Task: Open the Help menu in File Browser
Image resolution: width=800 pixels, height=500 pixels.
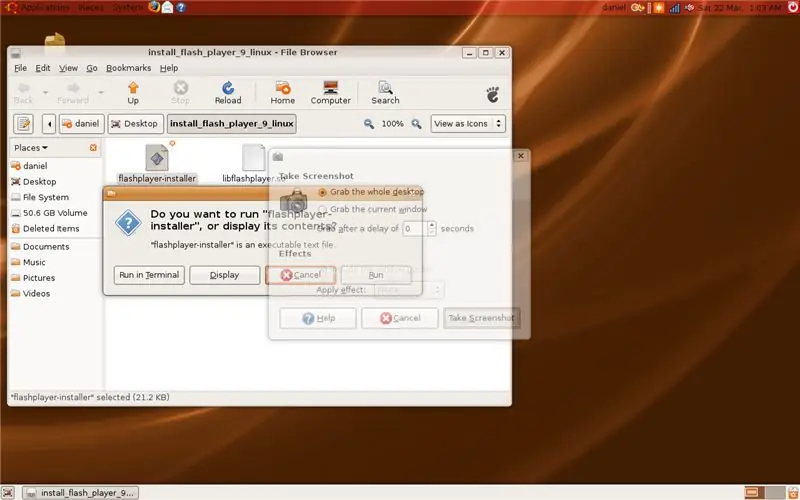Action: (x=169, y=68)
